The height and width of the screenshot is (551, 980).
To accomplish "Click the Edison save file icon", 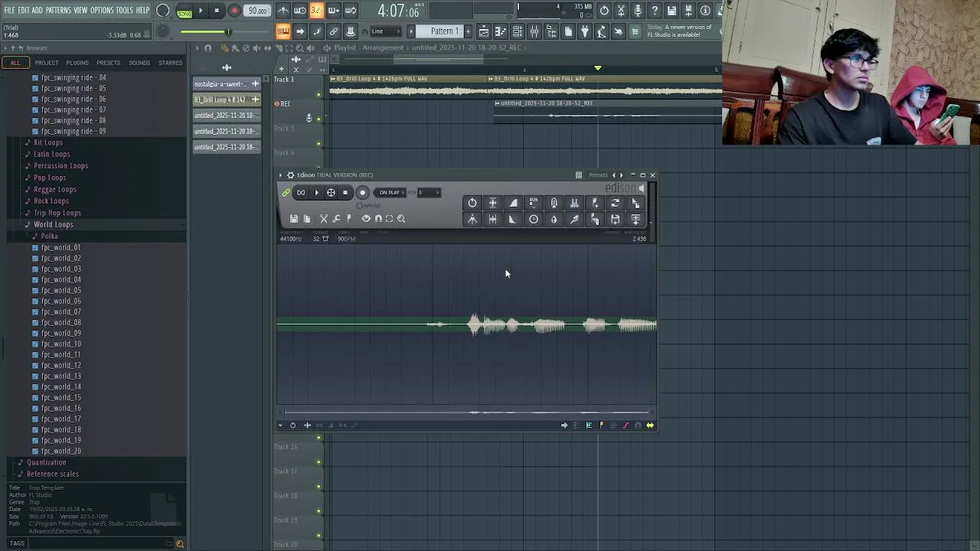I will pyautogui.click(x=293, y=219).
